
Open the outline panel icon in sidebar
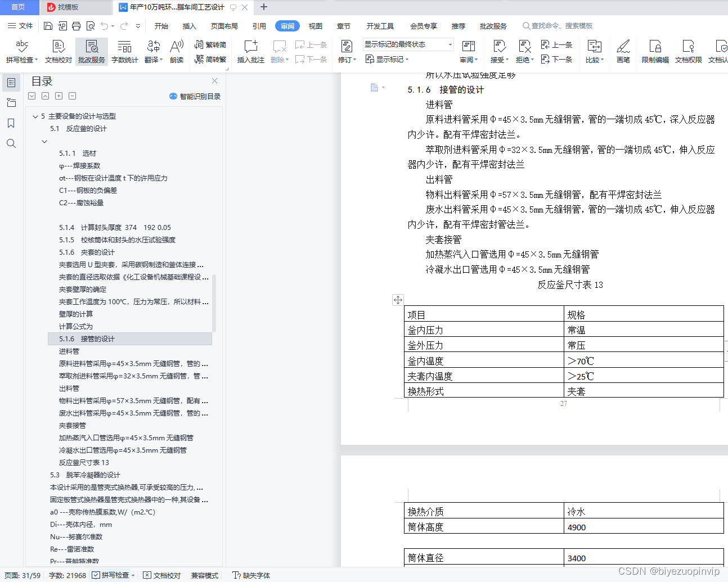click(11, 83)
